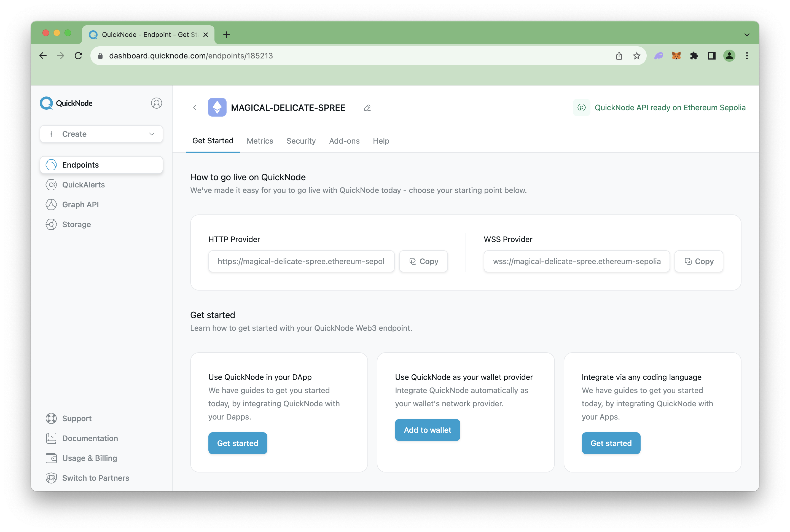Click Get started under coding language card

pos(611,443)
